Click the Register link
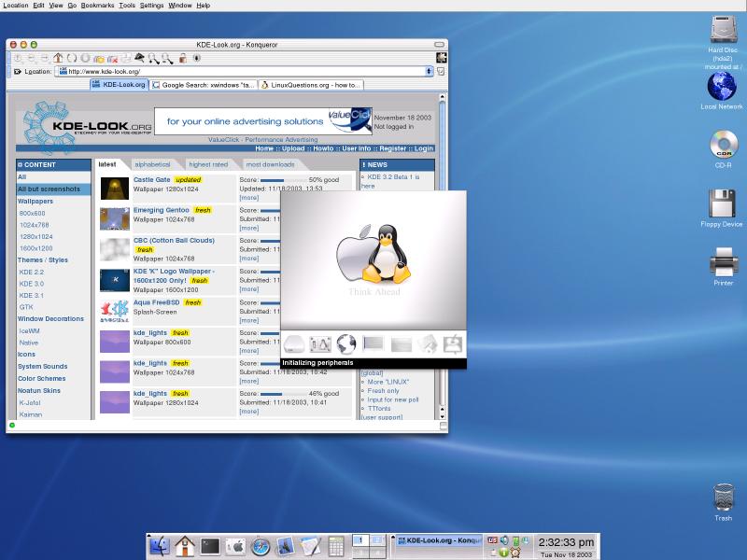The height and width of the screenshot is (560, 747). point(393,148)
